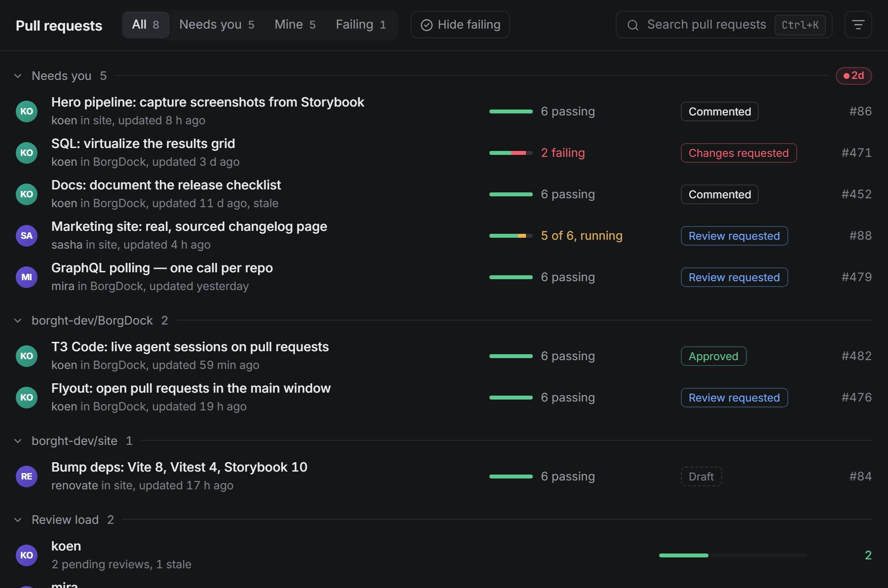Collapse the borght-dev/BorgDock group

pyautogui.click(x=18, y=321)
